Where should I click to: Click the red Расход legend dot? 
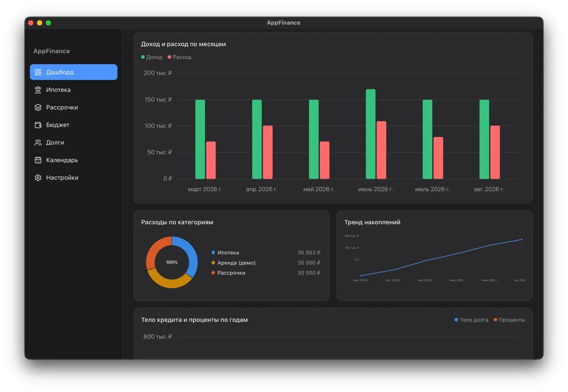click(170, 57)
